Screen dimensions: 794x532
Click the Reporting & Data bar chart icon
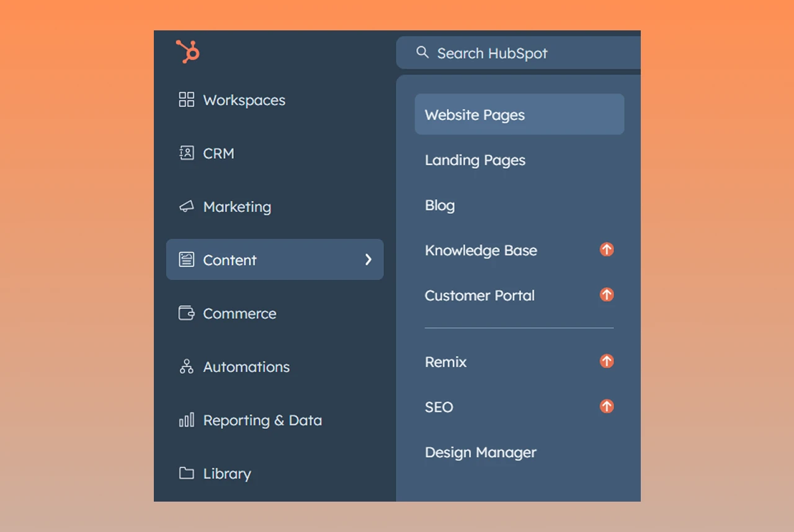[186, 420]
